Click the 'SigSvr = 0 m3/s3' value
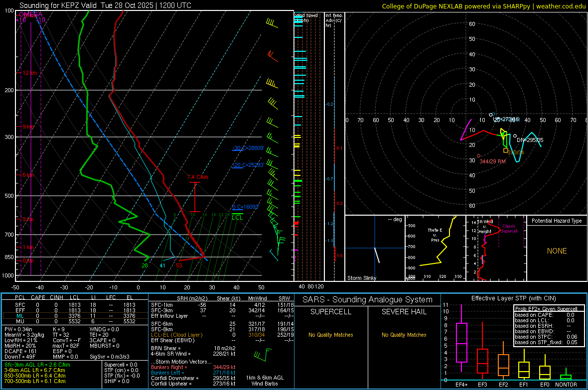 click(110, 357)
